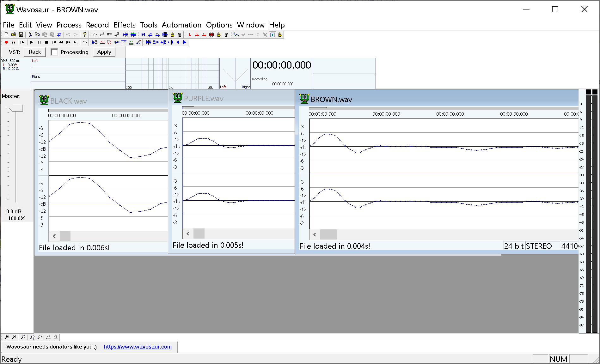Click scroll-left arrow in PURPLE.wav window
The width and height of the screenshot is (600, 364).
tap(188, 234)
